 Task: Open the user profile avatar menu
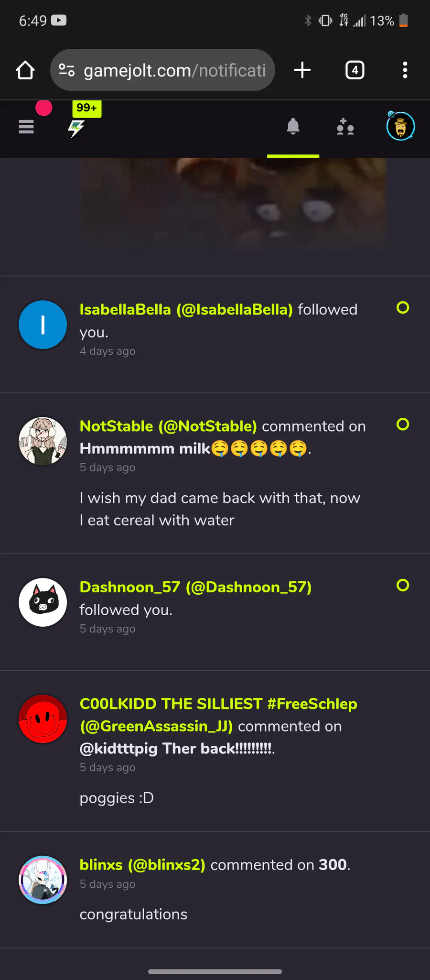(x=400, y=127)
